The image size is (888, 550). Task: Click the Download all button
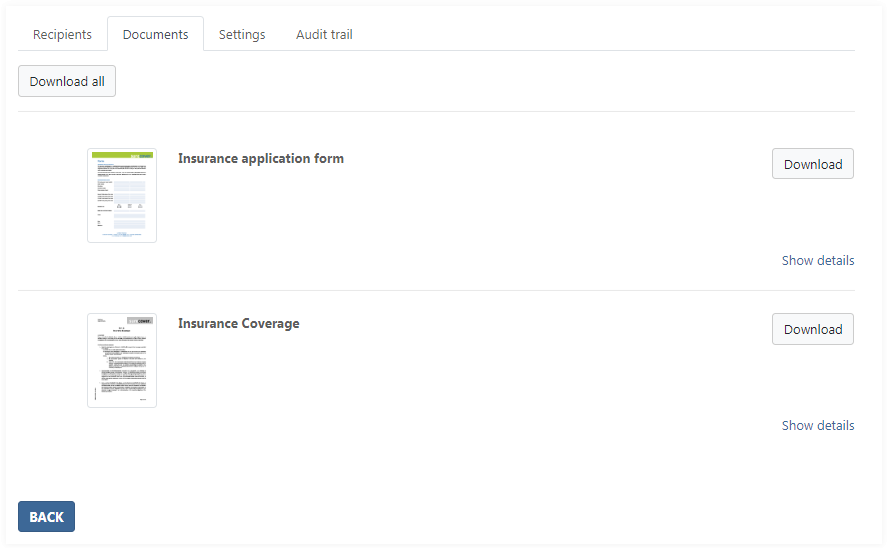click(x=67, y=81)
